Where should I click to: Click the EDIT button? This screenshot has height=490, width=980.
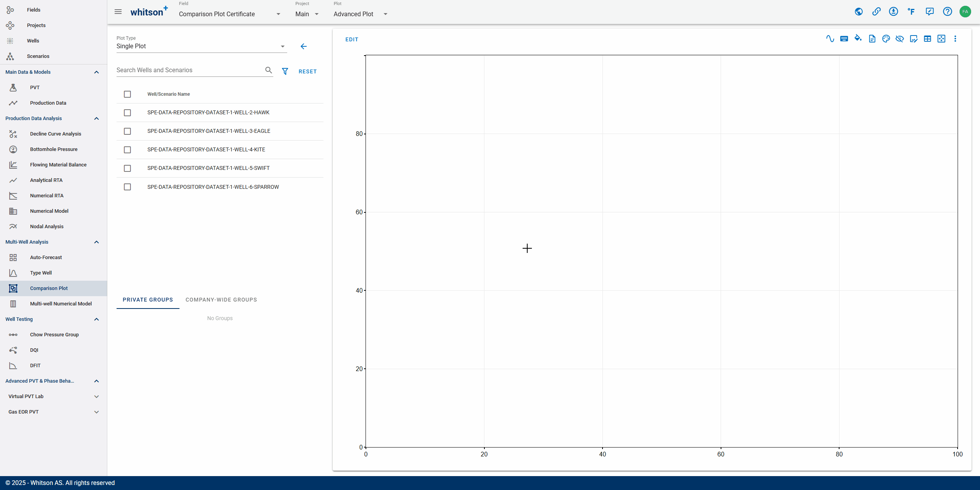coord(352,39)
